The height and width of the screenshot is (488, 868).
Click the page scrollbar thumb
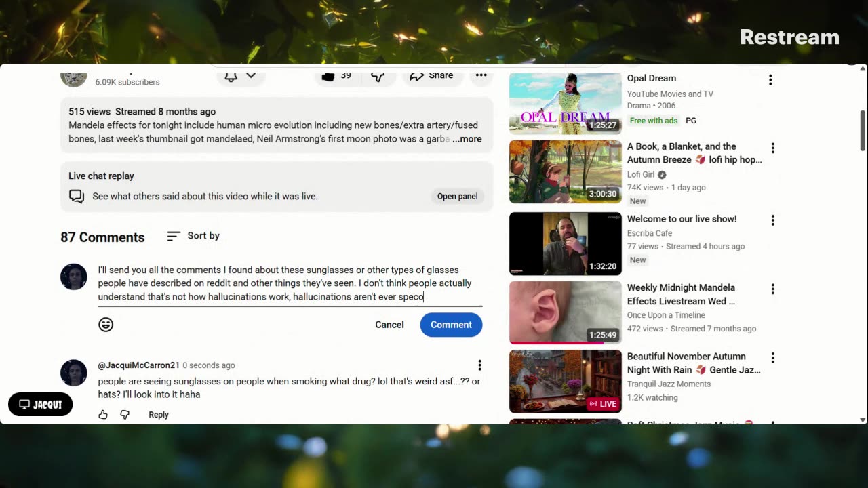(x=863, y=130)
